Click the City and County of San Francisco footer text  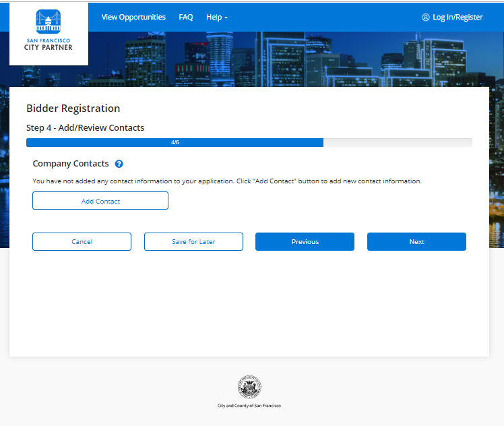coord(249,406)
